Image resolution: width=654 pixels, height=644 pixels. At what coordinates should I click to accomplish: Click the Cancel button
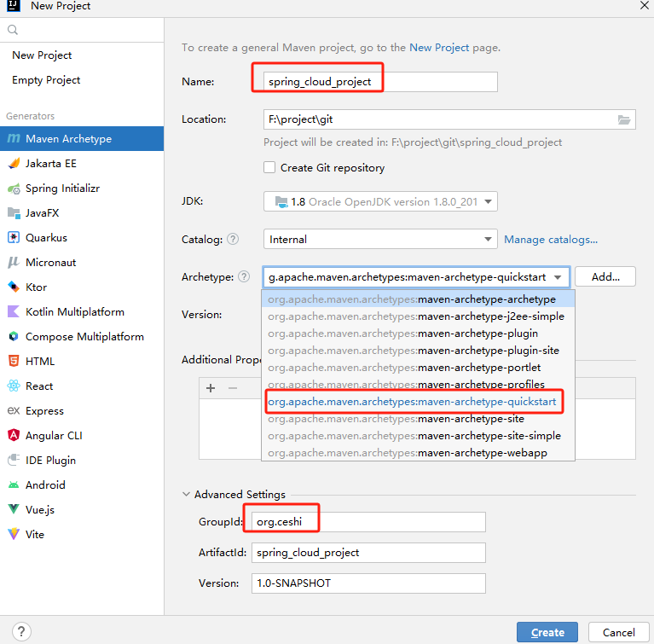tap(618, 632)
